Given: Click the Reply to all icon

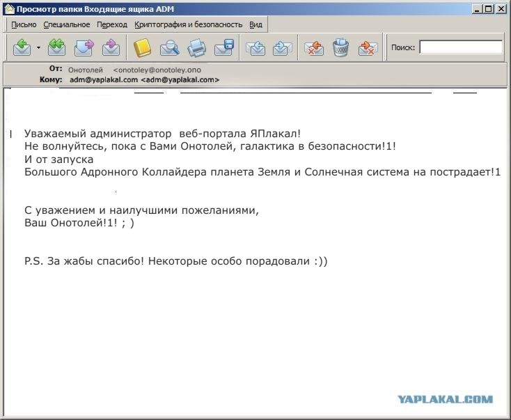Looking at the screenshot, I should (56, 47).
